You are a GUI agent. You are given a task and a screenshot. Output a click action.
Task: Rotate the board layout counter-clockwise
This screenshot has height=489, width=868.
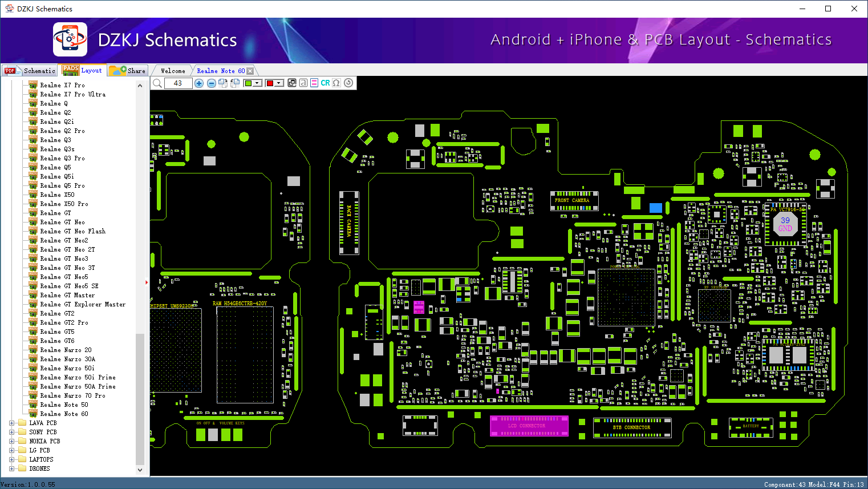(234, 83)
